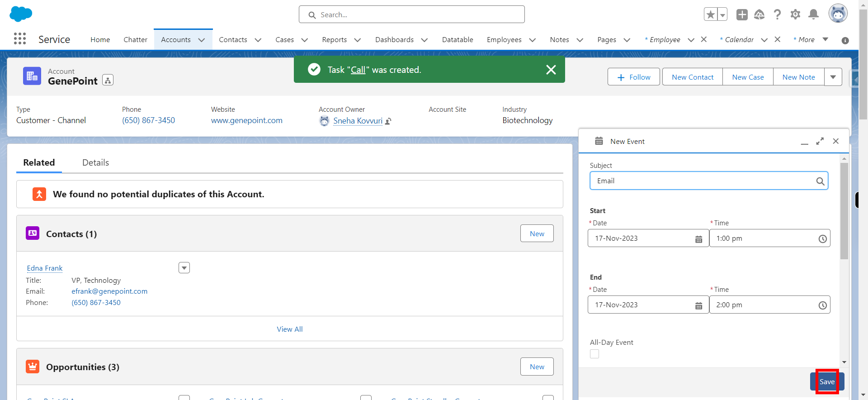Open Global Actions plus icon
This screenshot has width=868, height=400.
point(742,14)
